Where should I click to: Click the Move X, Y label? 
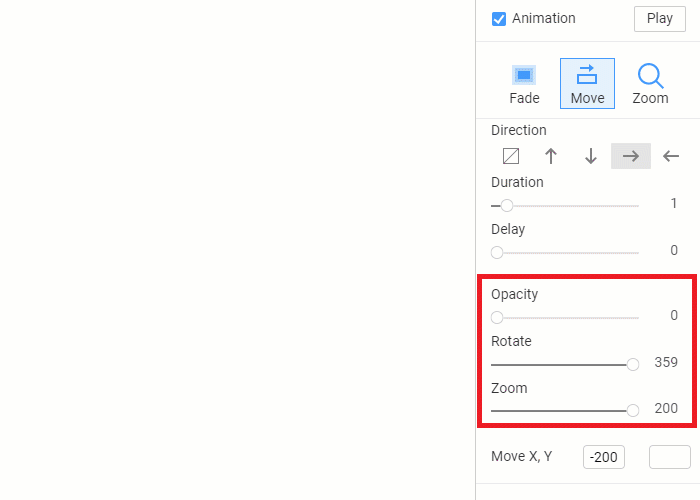(x=521, y=456)
